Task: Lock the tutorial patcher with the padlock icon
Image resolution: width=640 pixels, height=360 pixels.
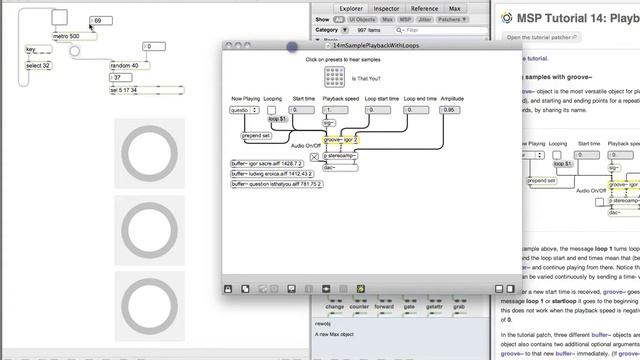Action: click(228, 289)
